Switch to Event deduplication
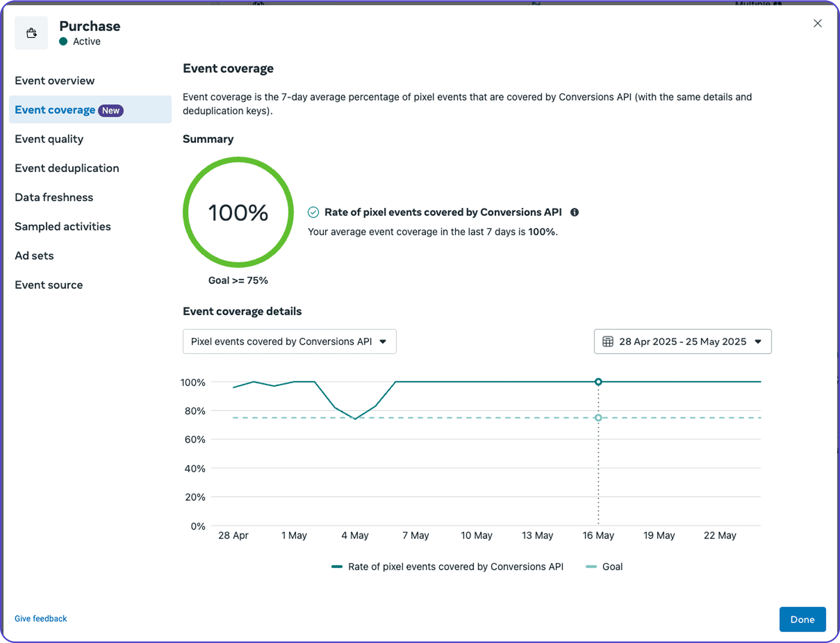This screenshot has width=840, height=643. click(67, 168)
